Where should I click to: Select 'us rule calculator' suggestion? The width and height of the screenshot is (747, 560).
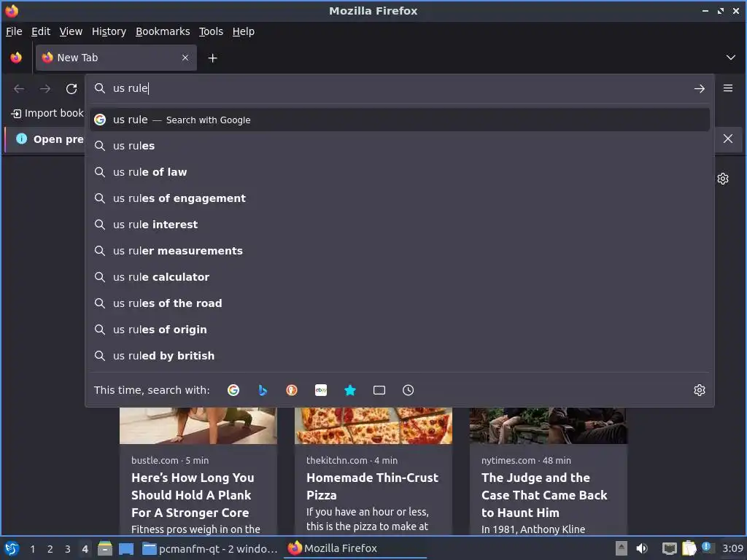click(399, 276)
